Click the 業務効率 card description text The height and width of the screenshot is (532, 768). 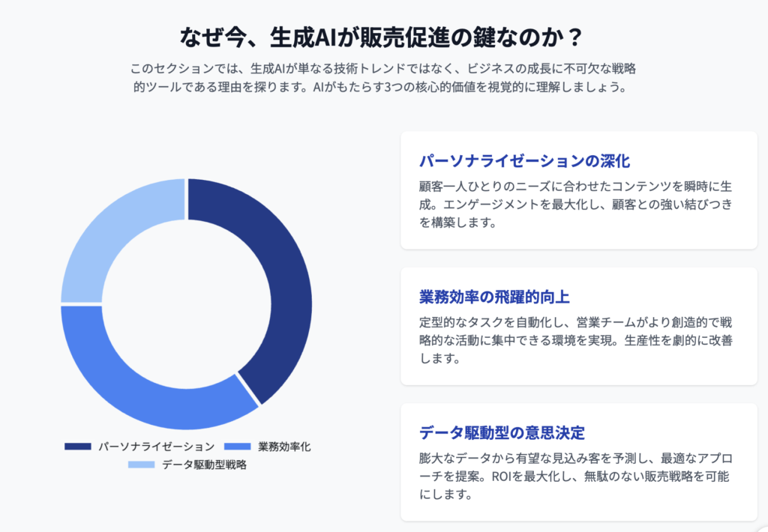pyautogui.click(x=575, y=340)
